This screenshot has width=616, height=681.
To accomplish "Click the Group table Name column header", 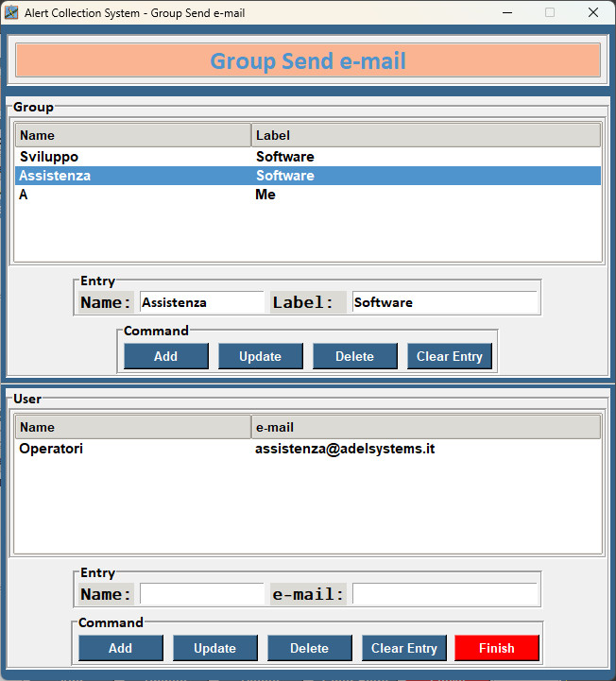I will pos(133,135).
